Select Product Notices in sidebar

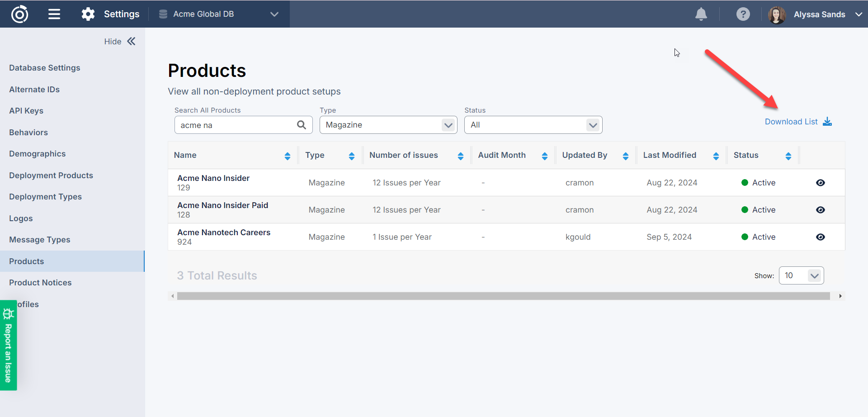tap(40, 283)
